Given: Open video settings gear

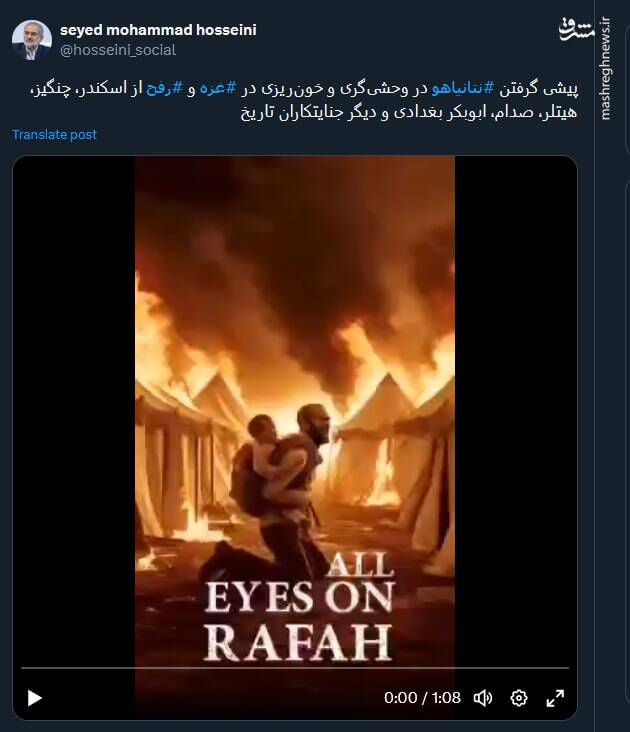Looking at the screenshot, I should tap(519, 698).
